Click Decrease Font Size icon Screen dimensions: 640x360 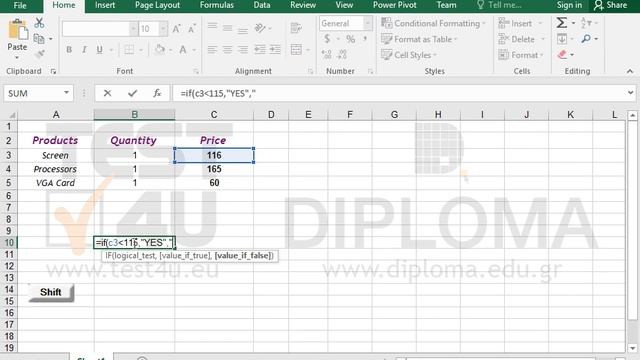click(192, 29)
